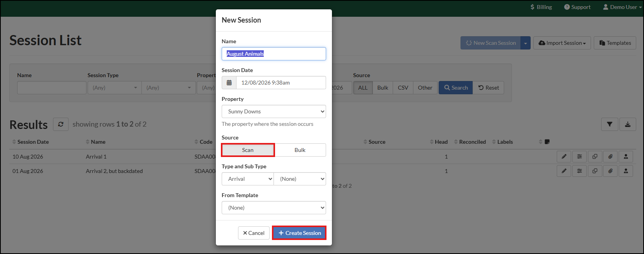Open Billing in the top bar

541,7
